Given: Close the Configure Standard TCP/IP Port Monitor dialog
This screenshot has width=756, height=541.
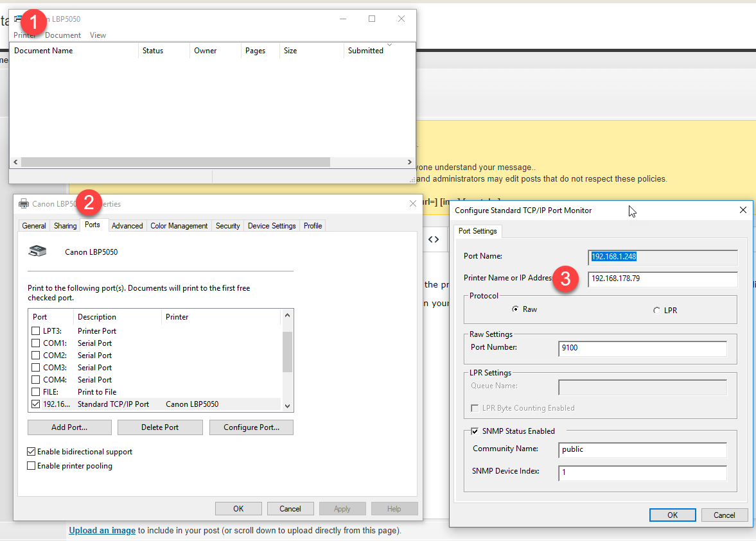Looking at the screenshot, I should (743, 210).
